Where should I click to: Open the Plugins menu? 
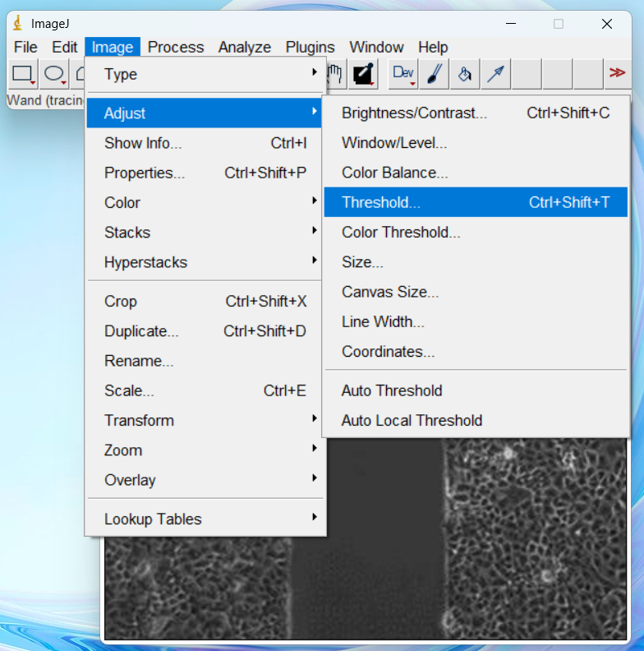[x=310, y=47]
